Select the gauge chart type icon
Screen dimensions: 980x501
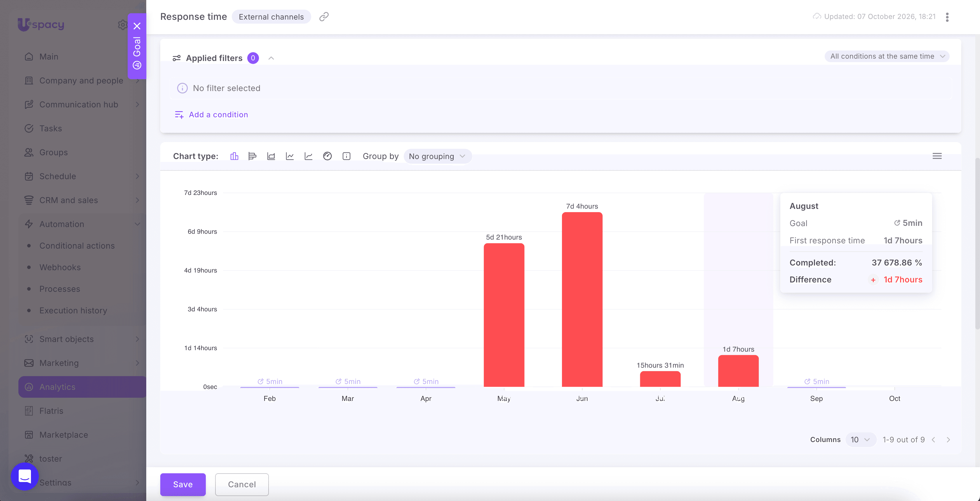327,156
